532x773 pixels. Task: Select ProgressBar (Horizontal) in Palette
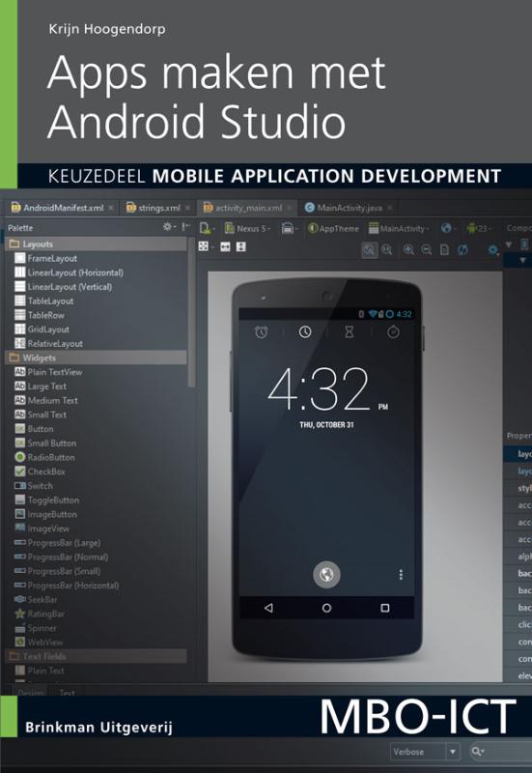[67, 586]
